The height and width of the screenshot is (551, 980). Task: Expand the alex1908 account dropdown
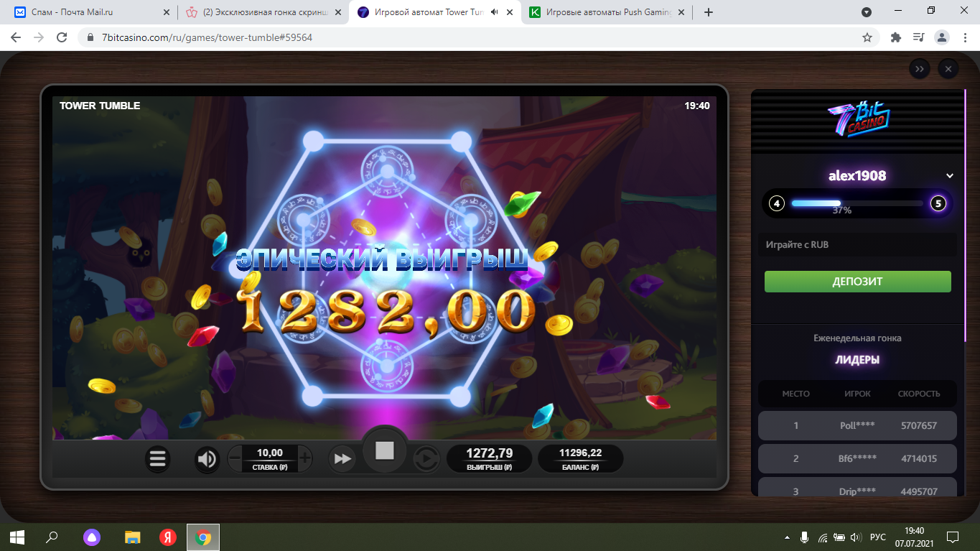pyautogui.click(x=950, y=176)
